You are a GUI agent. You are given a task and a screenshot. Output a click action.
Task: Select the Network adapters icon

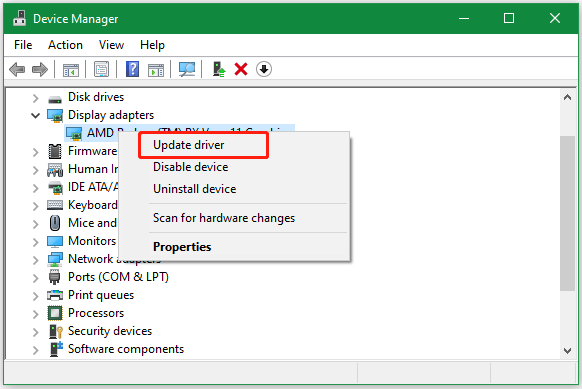pyautogui.click(x=55, y=259)
